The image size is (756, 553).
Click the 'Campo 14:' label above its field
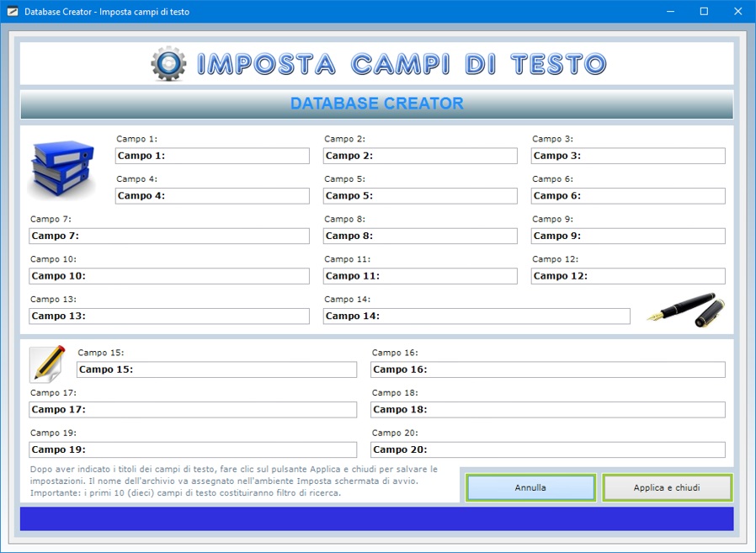347,300
